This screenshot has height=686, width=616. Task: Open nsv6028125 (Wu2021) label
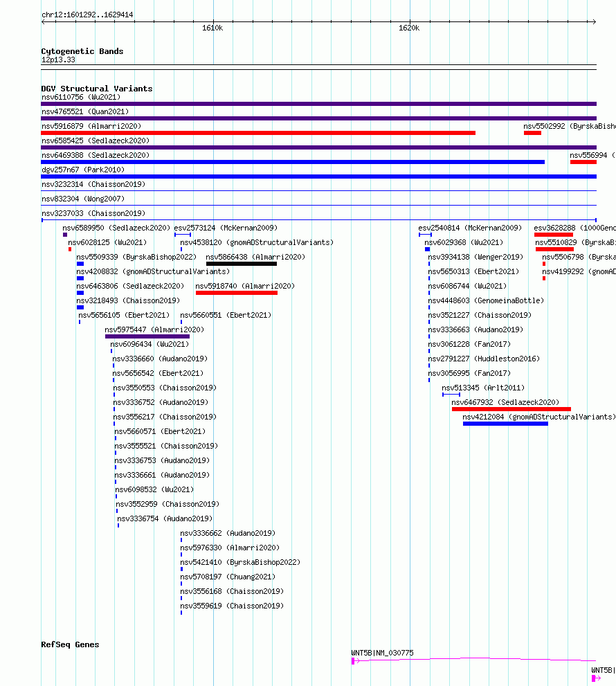107,242
